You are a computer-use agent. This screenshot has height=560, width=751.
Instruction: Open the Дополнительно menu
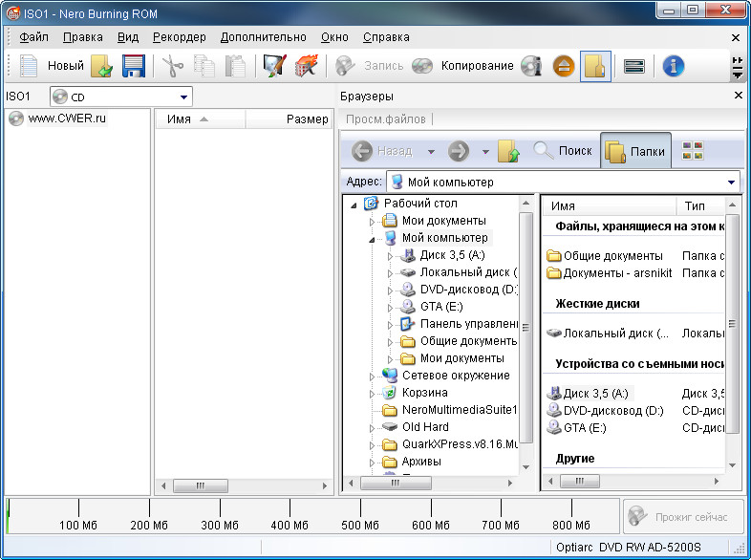(263, 37)
